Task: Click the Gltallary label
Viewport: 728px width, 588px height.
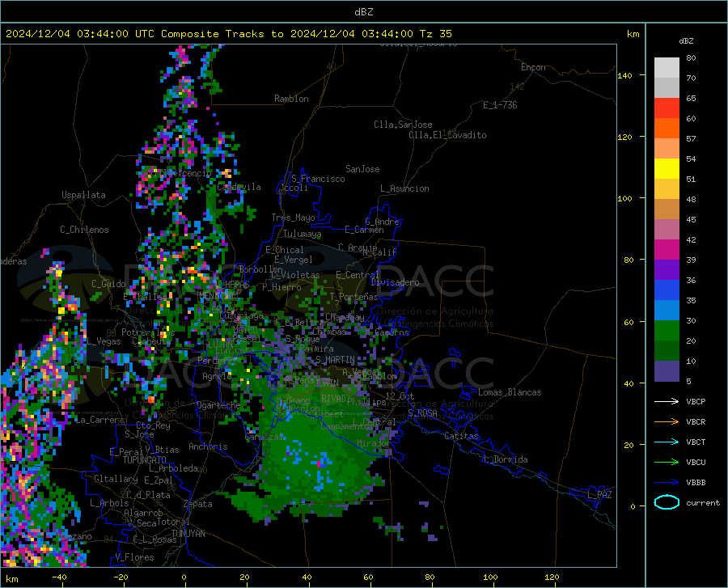Action: pyautogui.click(x=116, y=479)
